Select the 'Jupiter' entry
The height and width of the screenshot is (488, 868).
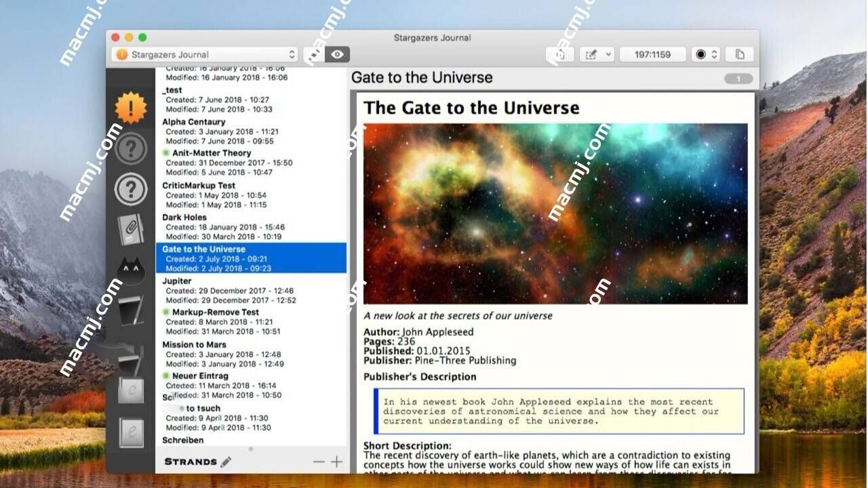click(251, 290)
